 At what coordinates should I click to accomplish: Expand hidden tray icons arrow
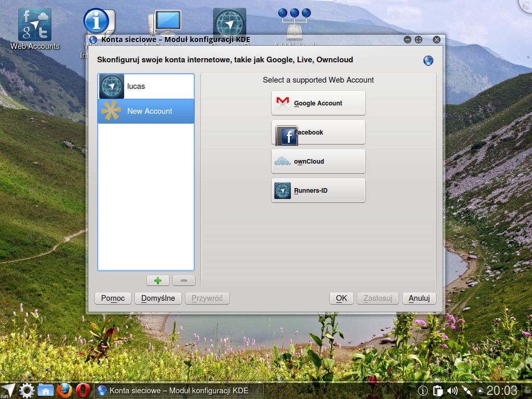[480, 391]
